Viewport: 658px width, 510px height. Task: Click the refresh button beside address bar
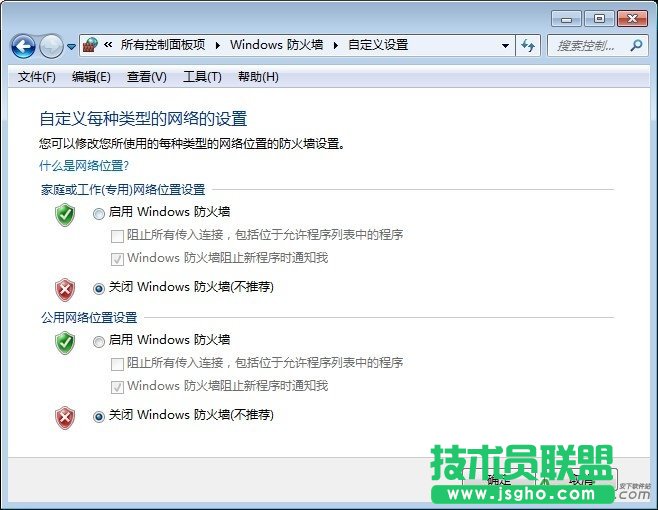(529, 45)
